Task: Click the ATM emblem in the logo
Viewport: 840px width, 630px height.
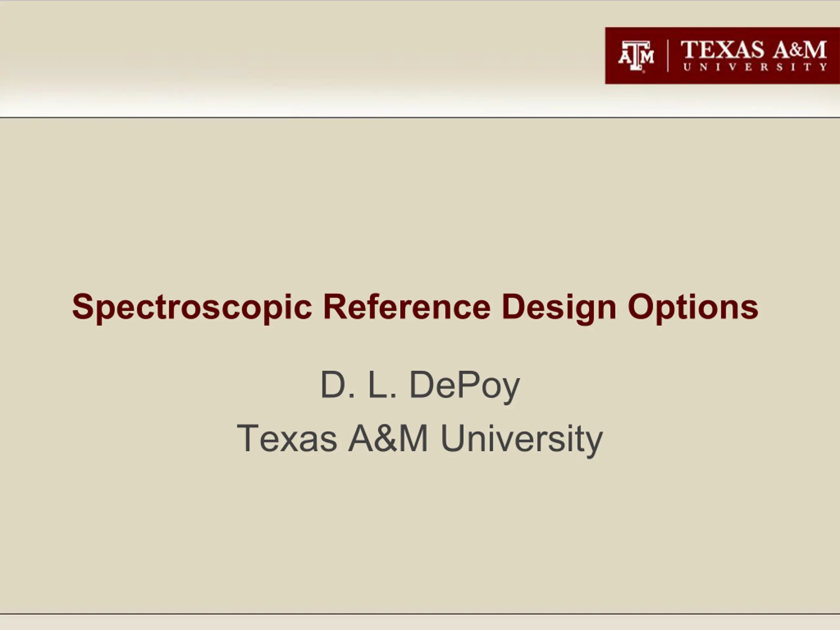Action: pyautogui.click(x=636, y=56)
